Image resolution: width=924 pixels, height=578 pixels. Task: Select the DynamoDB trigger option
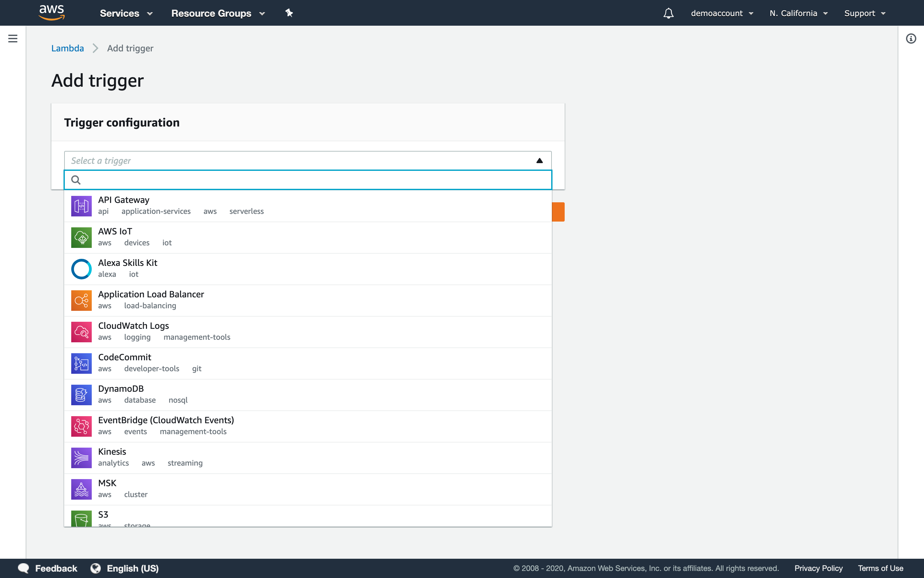[x=308, y=395]
